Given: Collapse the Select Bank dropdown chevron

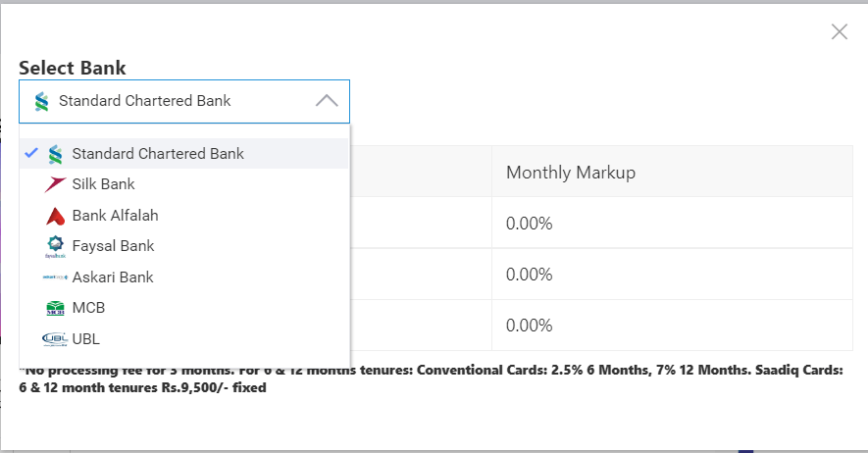Looking at the screenshot, I should (327, 101).
